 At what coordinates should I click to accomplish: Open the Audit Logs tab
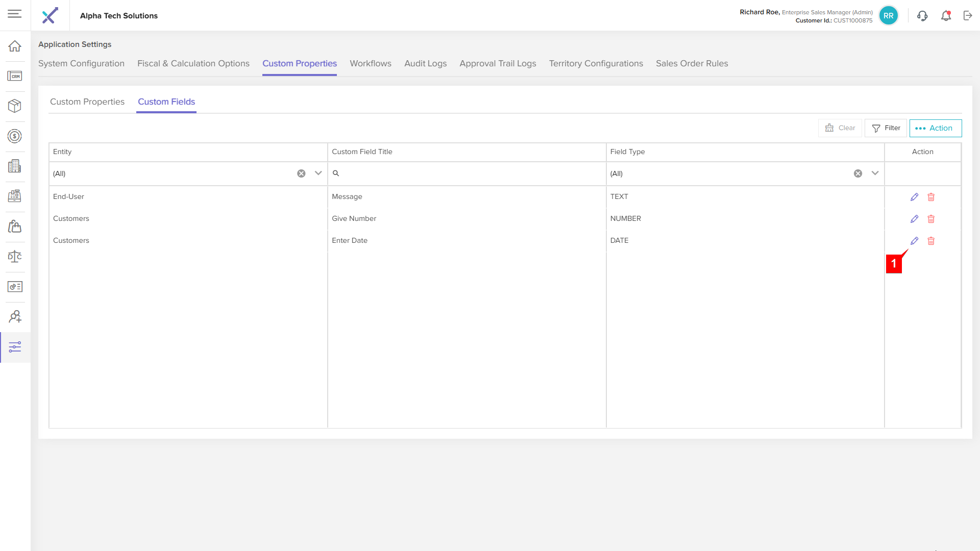click(425, 63)
